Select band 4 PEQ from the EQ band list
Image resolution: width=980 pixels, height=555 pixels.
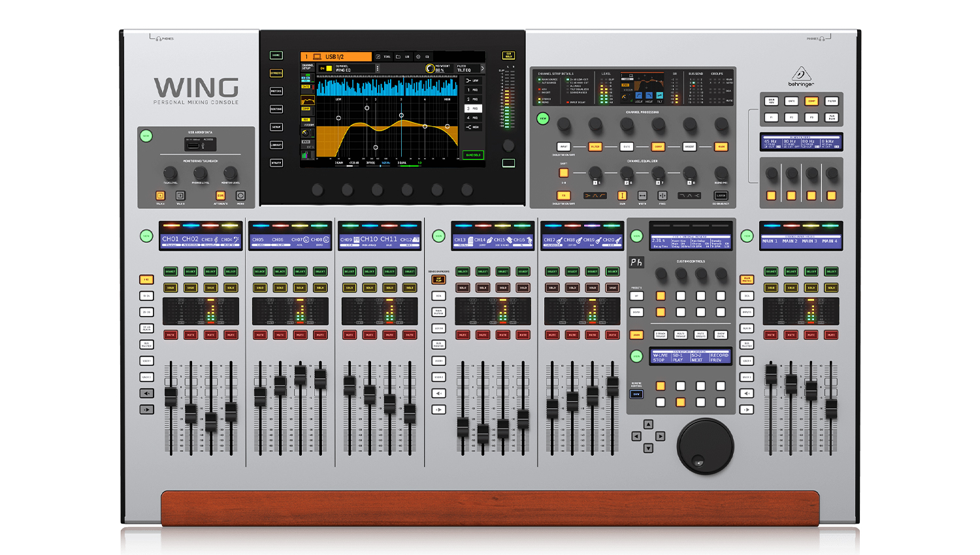[x=472, y=118]
